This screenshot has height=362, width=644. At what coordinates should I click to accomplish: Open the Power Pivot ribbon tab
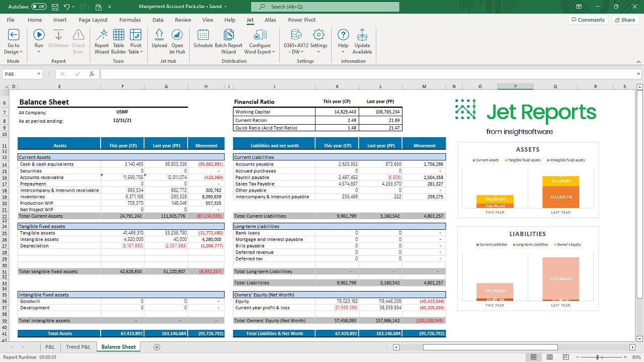click(x=302, y=20)
